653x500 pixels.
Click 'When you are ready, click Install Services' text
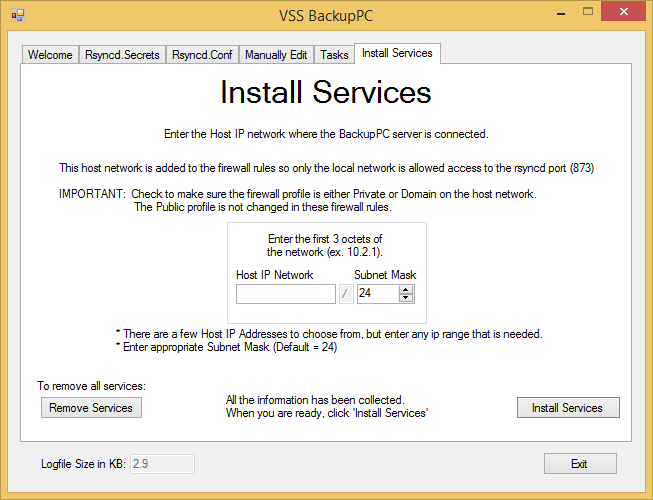pos(327,413)
